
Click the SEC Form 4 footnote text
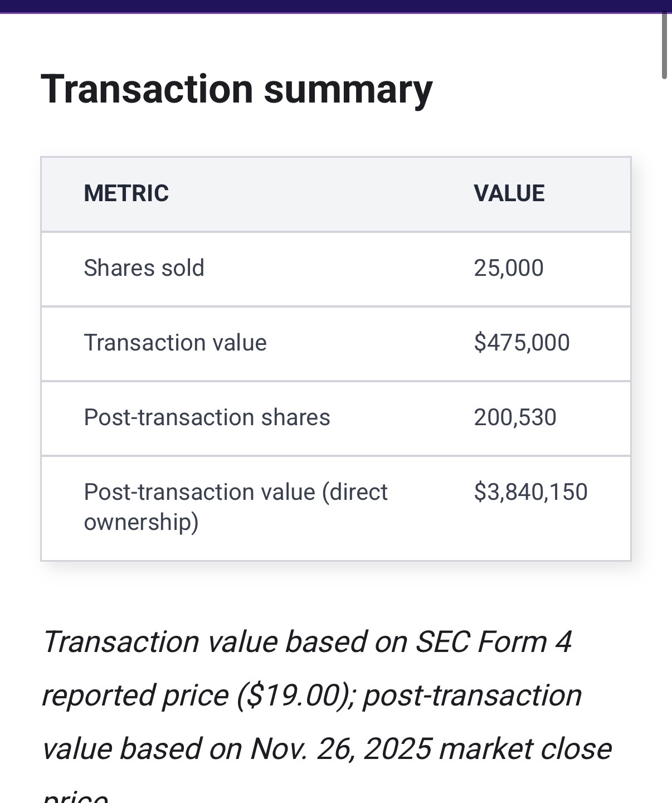click(494, 641)
